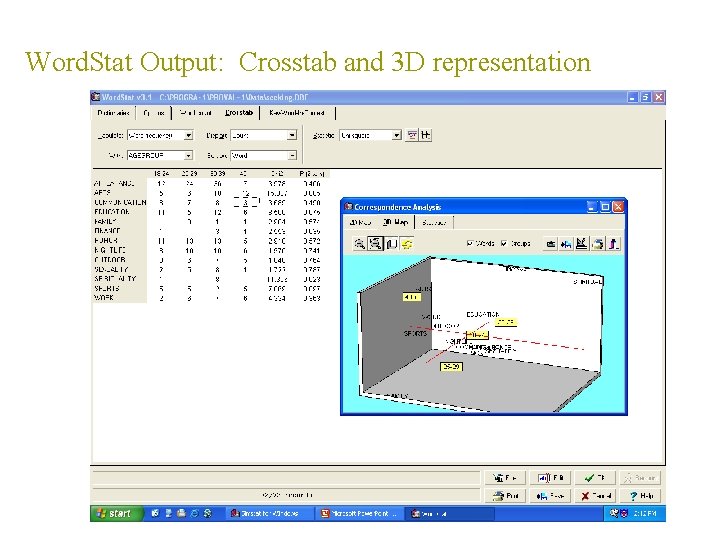The image size is (720, 540).
Task: Switch to the WordStat taskbar item
Action: click(x=450, y=513)
